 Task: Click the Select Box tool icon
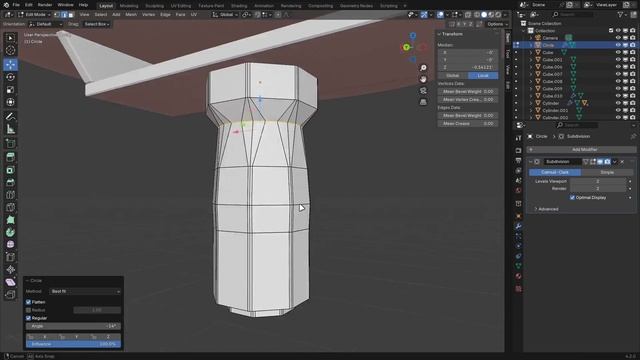(x=11, y=38)
